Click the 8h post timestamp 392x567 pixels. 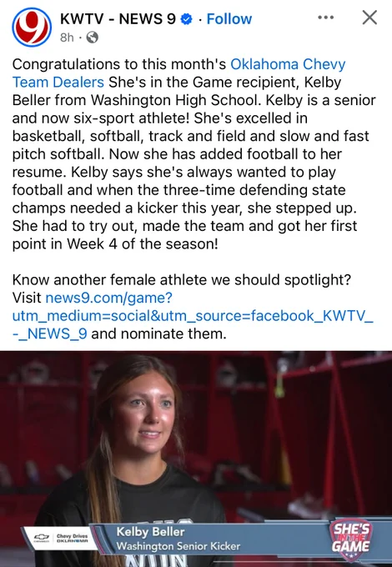pyautogui.click(x=67, y=38)
